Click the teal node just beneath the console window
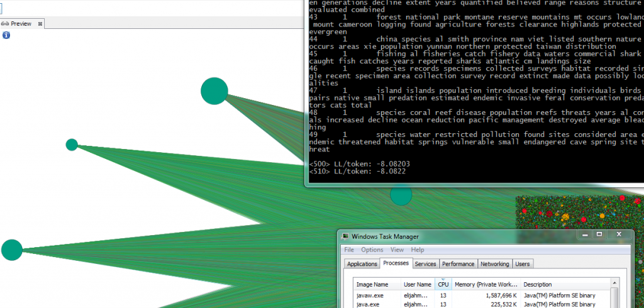The image size is (644, 308). 401,195
